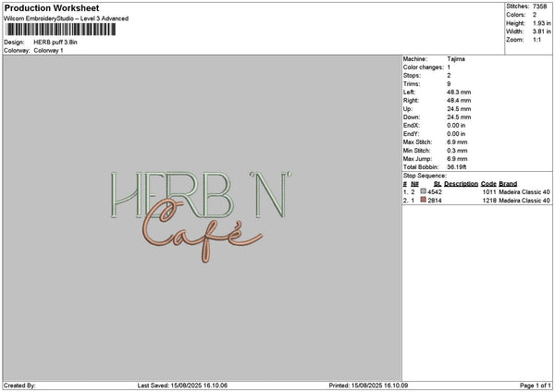Click the Min Stitch value 0.3 mm

click(457, 151)
